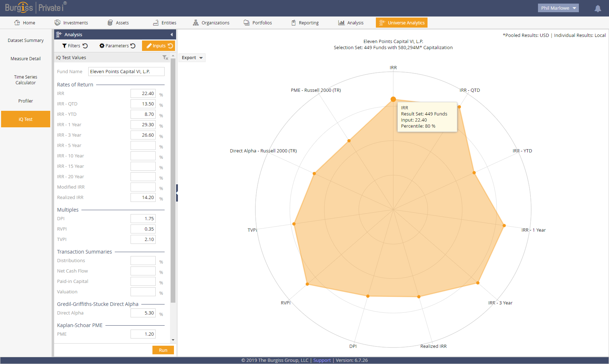Click the notification bell icon
Viewport: 609px width, 364px height.
(x=598, y=9)
